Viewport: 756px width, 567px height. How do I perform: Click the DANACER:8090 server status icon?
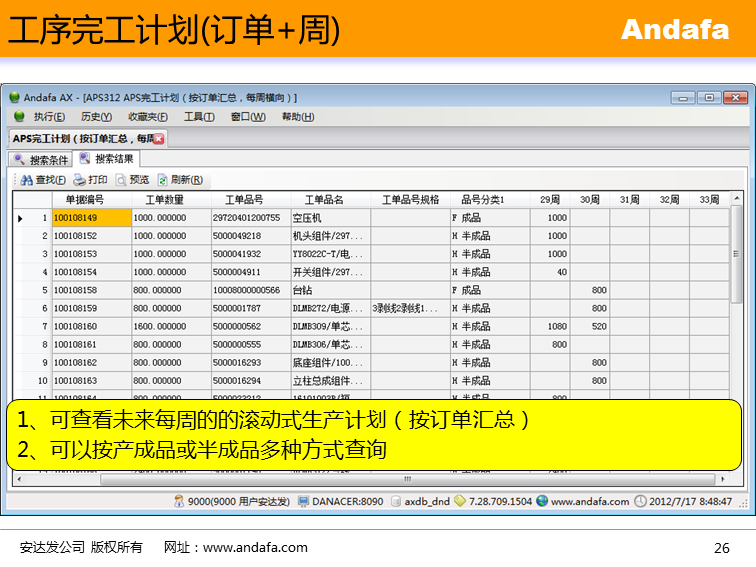303,501
